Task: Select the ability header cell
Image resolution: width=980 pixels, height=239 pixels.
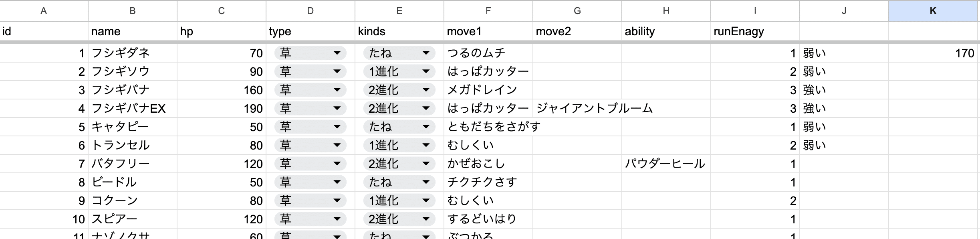Action: [666, 31]
